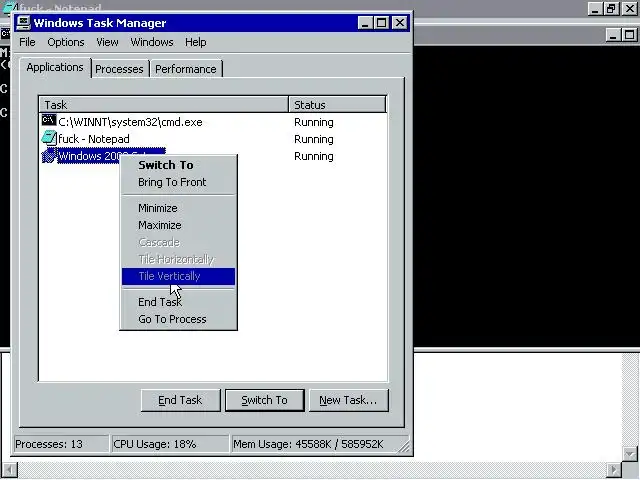640x480 pixels.
Task: Switch to the Performance tab
Action: pyautogui.click(x=186, y=69)
